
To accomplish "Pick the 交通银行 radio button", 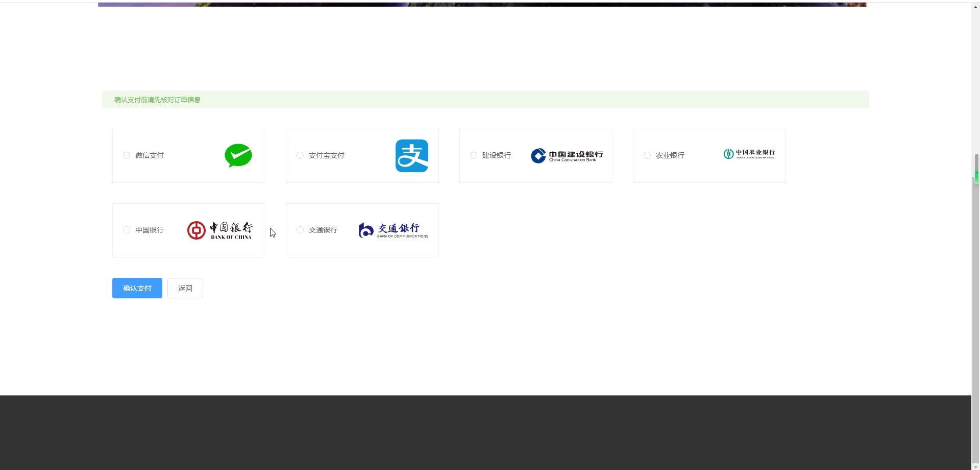I will tap(300, 230).
